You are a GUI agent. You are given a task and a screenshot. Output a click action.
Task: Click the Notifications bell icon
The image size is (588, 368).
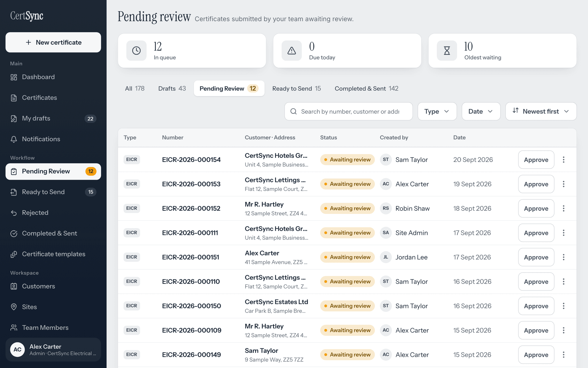[14, 139]
